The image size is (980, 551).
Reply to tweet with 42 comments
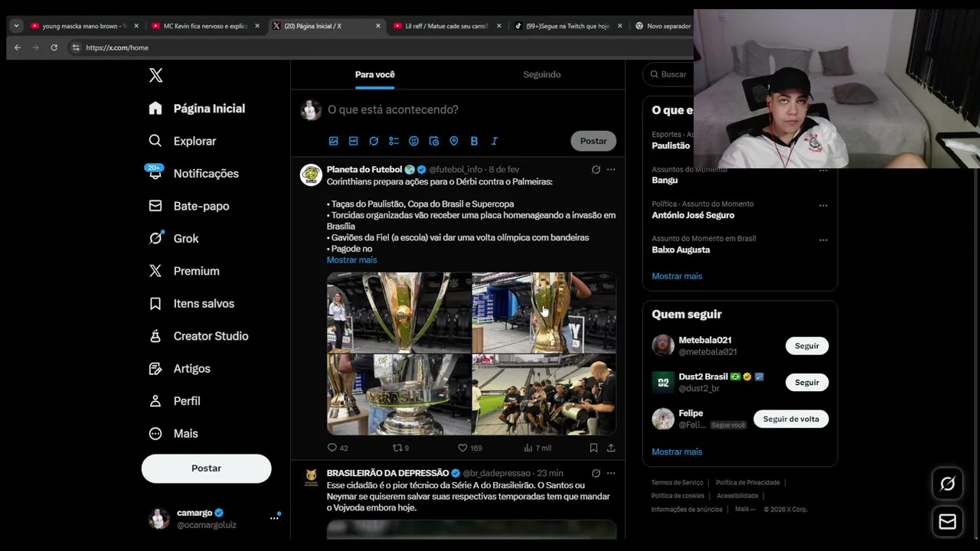[338, 448]
